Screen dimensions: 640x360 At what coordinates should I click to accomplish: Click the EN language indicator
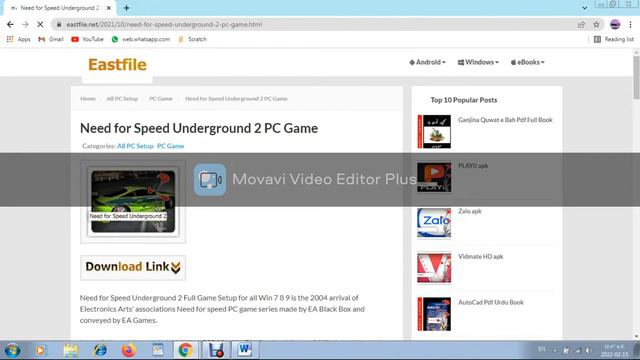pos(542,349)
